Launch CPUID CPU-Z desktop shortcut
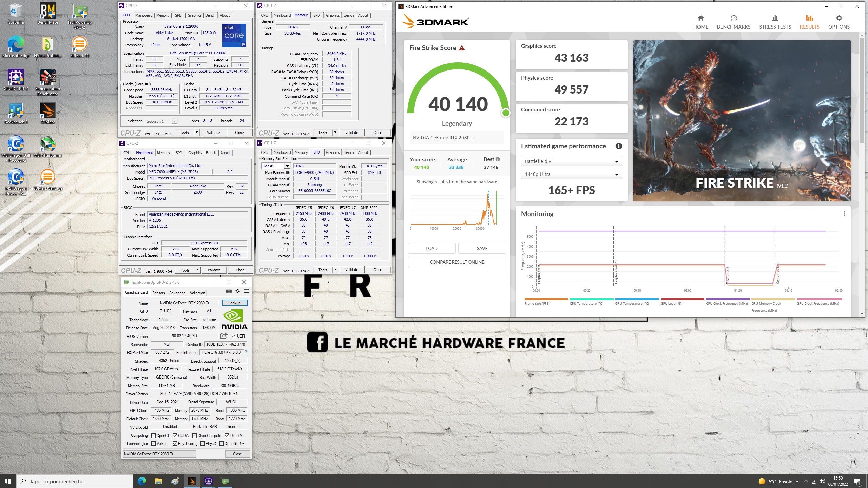 tap(16, 80)
